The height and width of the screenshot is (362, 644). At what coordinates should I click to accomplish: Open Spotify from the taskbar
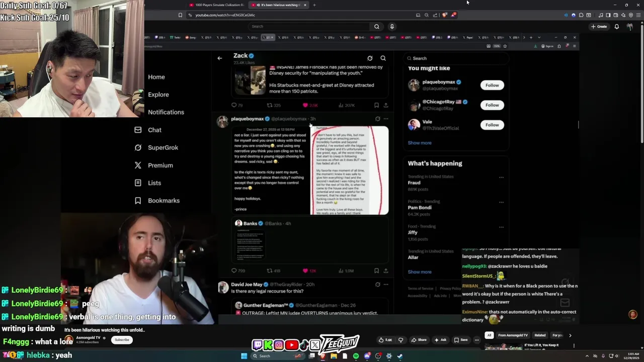pos(356,356)
